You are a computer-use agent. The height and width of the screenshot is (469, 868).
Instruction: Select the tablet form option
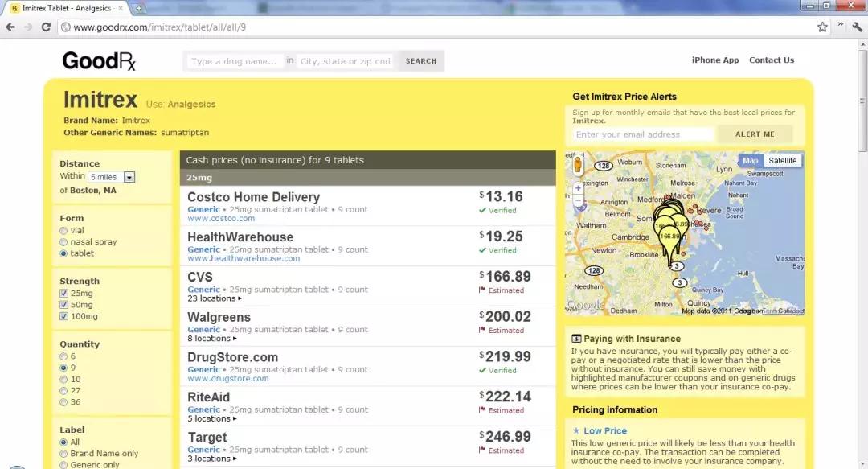(x=63, y=253)
